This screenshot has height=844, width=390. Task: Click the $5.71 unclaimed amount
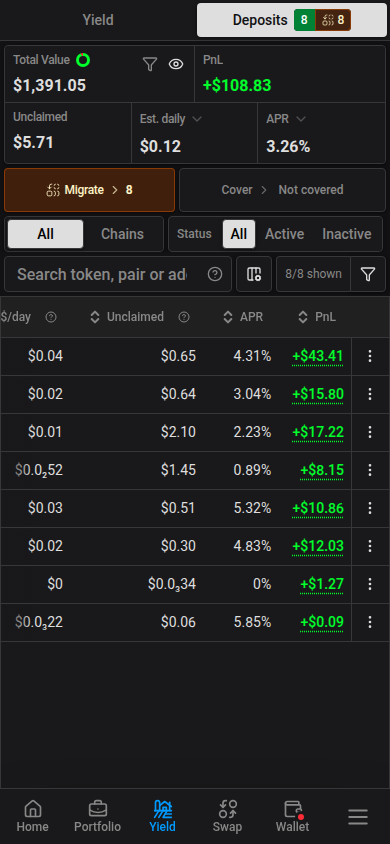click(33, 143)
